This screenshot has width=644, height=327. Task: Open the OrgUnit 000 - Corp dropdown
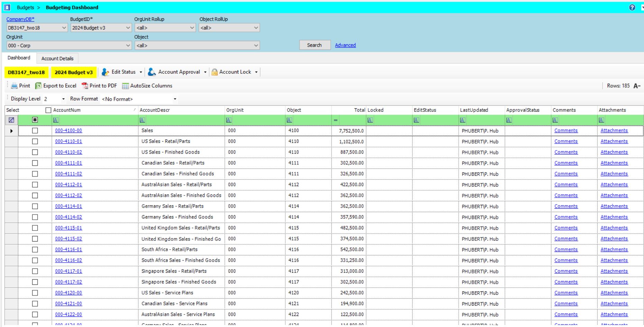tap(128, 45)
